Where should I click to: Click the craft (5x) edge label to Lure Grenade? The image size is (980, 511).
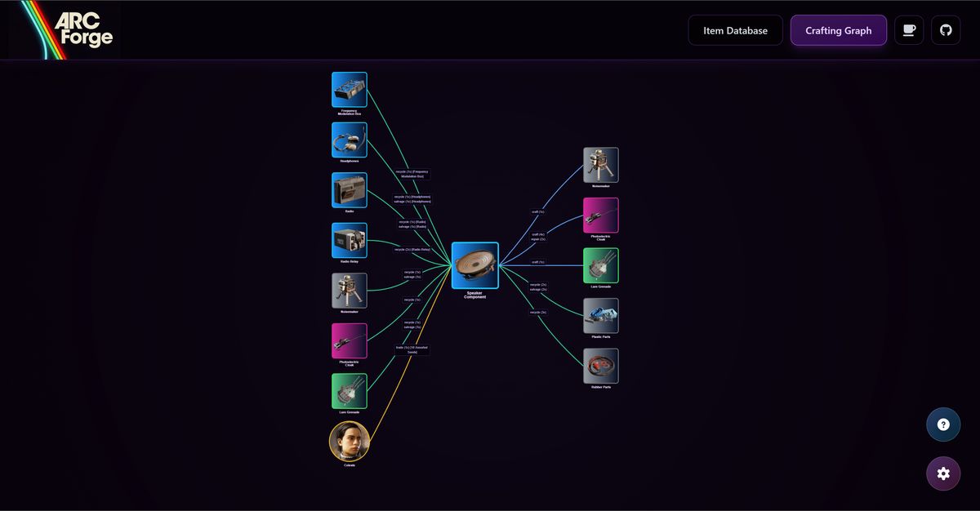(539, 262)
